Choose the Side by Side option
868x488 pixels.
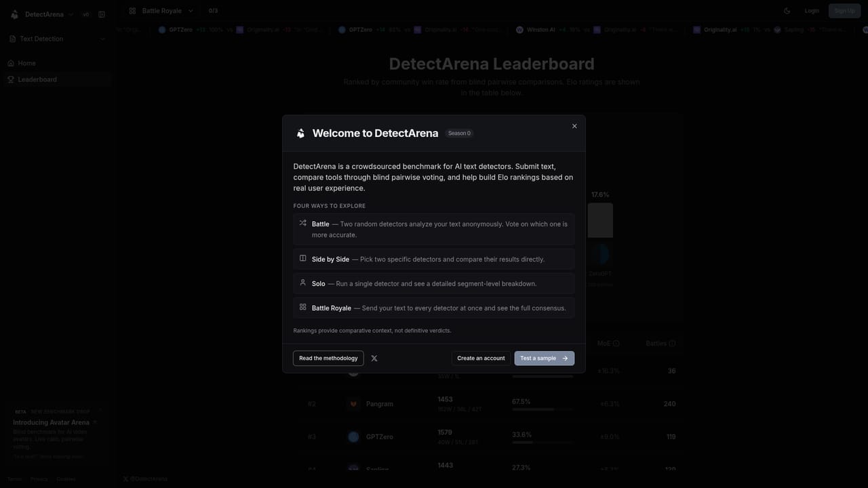434,259
